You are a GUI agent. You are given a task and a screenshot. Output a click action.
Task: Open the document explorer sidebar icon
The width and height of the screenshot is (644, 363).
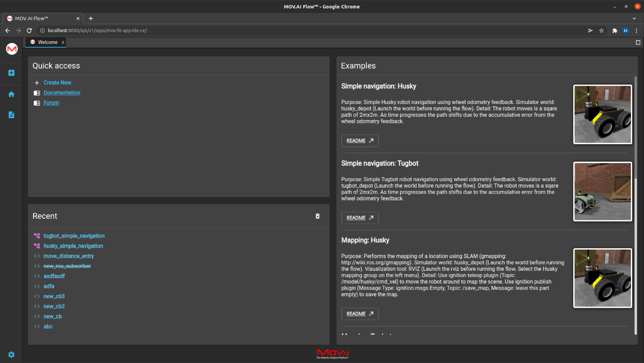pos(11,115)
